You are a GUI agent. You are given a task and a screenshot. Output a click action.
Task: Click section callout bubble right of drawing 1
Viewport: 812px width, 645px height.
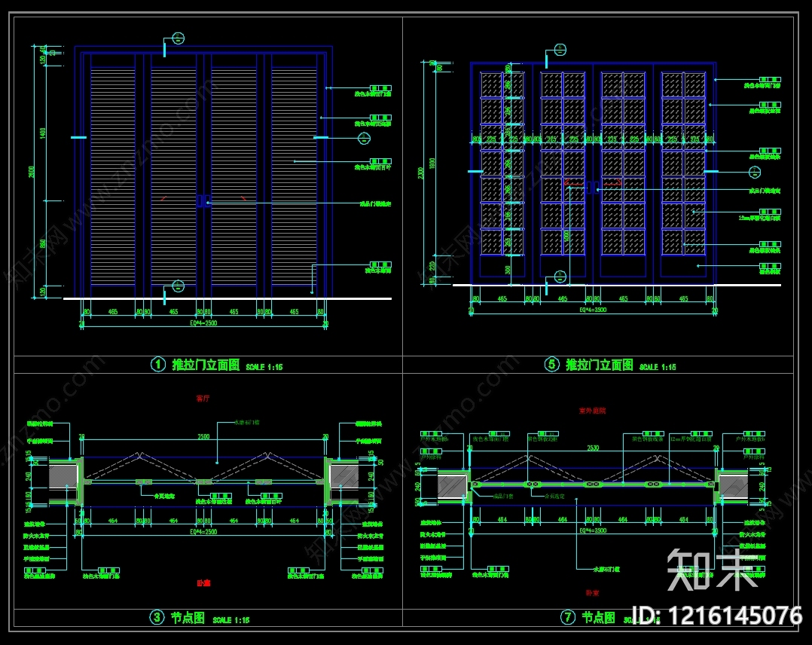[364, 138]
